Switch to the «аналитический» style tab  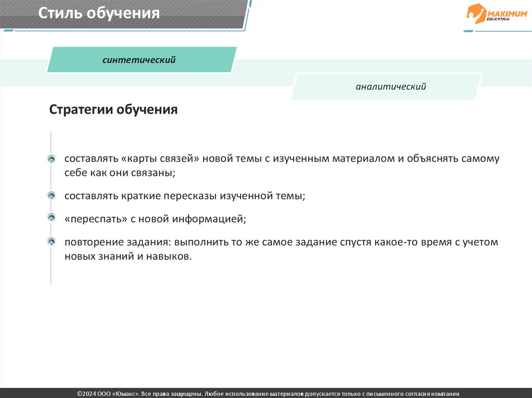coord(387,87)
